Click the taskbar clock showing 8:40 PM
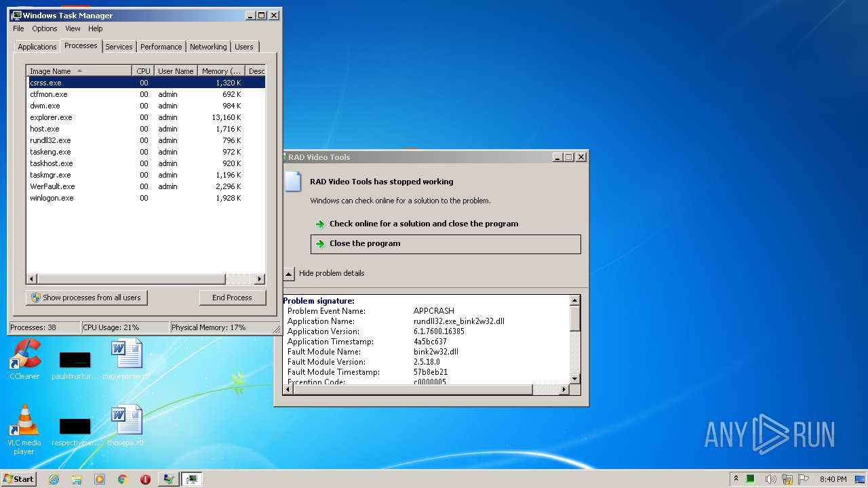Image resolution: width=868 pixels, height=488 pixels. click(x=833, y=479)
